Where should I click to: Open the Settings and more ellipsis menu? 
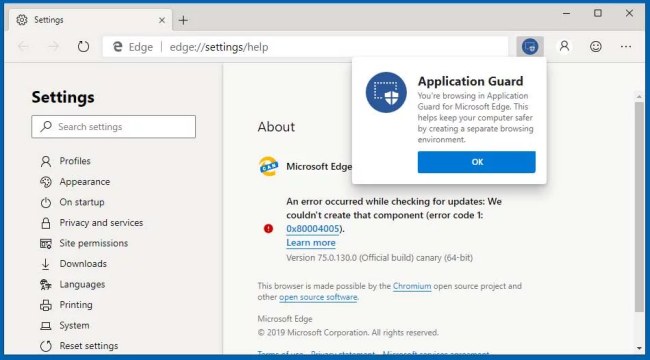626,47
